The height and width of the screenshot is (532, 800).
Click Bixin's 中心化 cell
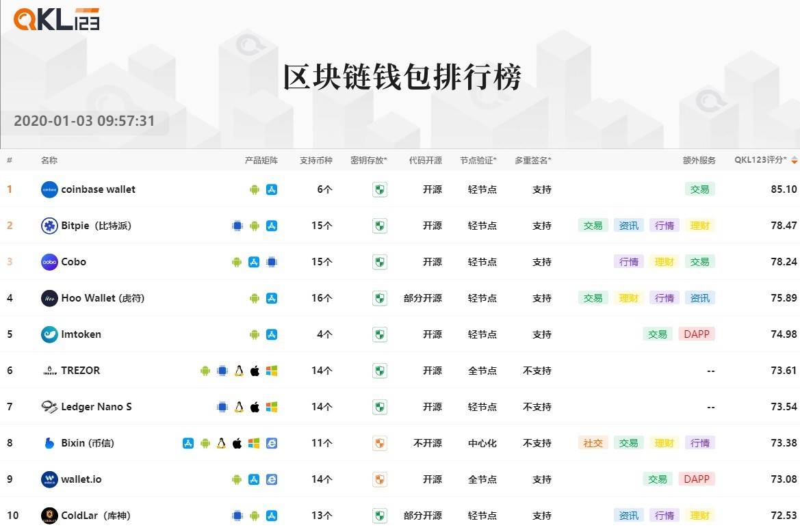482,443
